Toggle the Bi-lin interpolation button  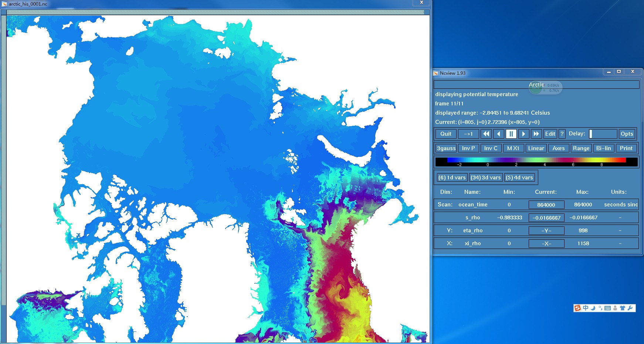[603, 148]
